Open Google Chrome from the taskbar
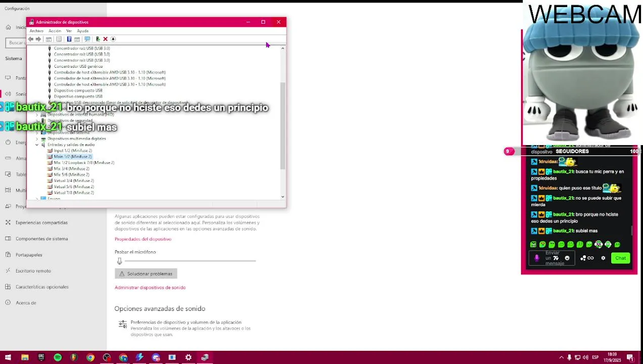Screen dimensions: 643x364 coord(90,357)
